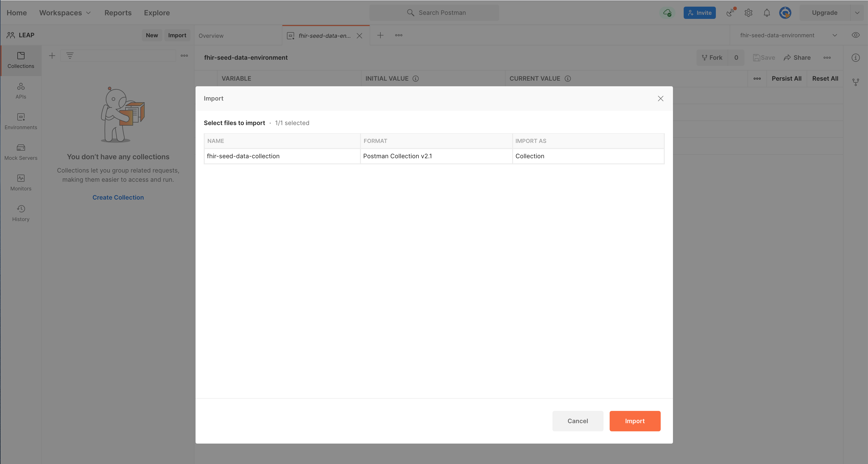Viewport: 868px width, 464px height.
Task: Click the workspace header Import button
Action: (x=177, y=35)
